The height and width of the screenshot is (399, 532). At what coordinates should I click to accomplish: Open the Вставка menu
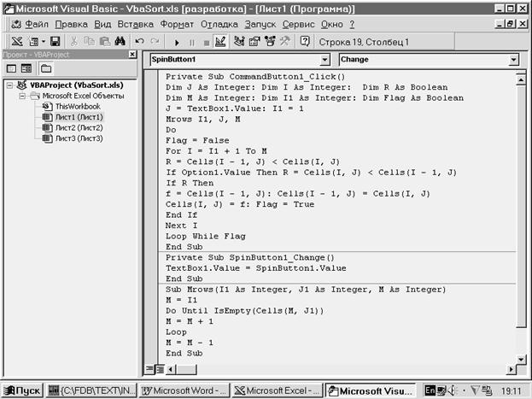click(135, 24)
